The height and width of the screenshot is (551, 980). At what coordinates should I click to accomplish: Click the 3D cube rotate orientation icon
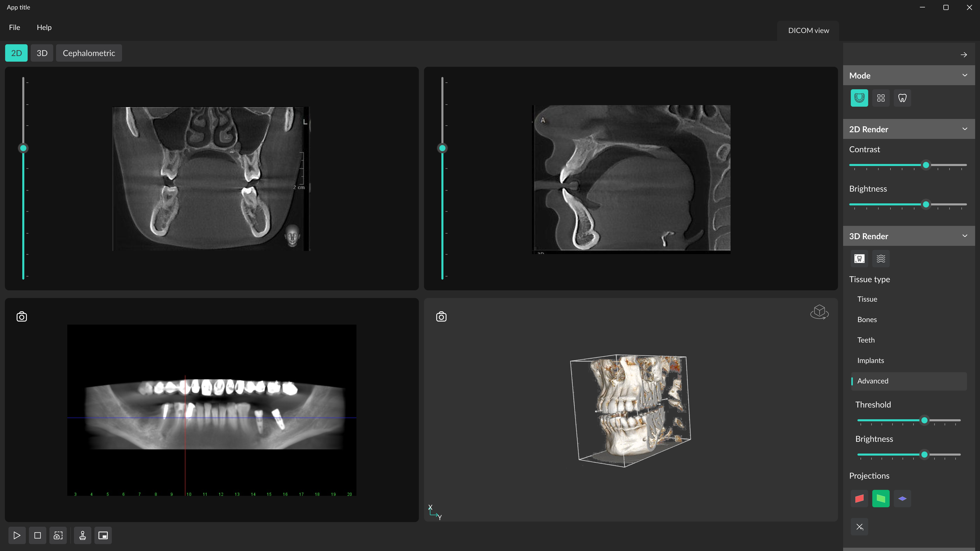819,312
